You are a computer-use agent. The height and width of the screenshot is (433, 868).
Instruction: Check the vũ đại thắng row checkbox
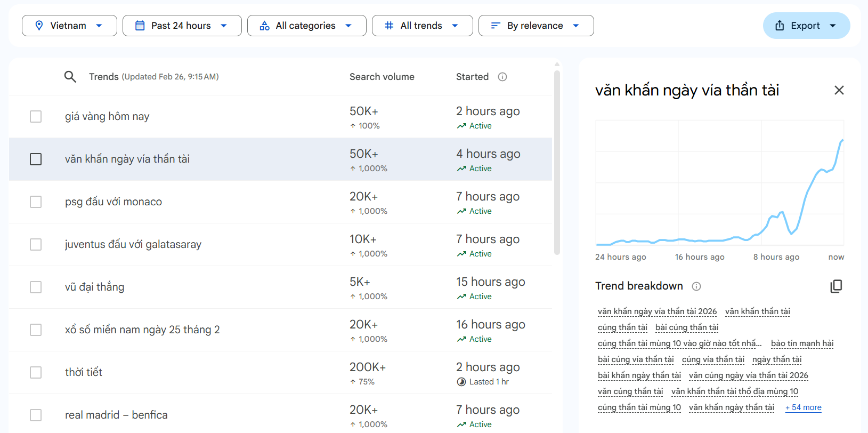point(36,287)
